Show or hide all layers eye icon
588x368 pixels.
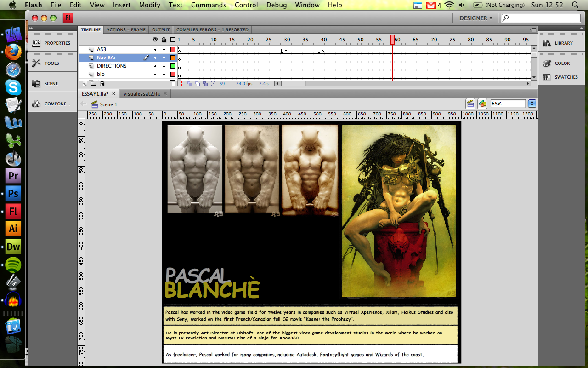pyautogui.click(x=155, y=40)
